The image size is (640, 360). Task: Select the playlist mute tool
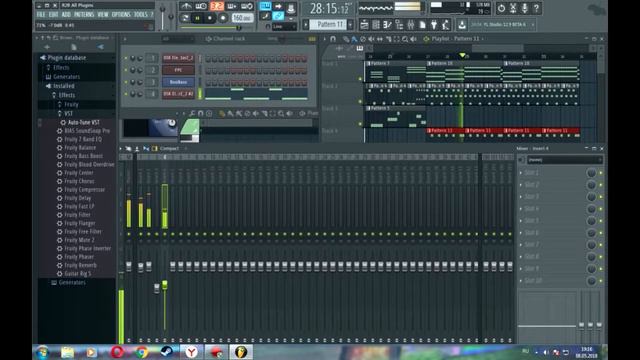(371, 39)
